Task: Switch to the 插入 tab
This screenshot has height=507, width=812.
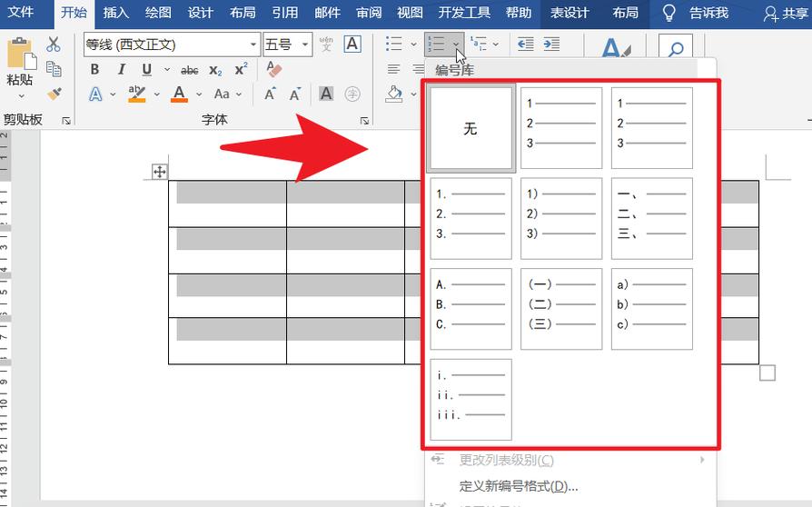Action: [115, 13]
